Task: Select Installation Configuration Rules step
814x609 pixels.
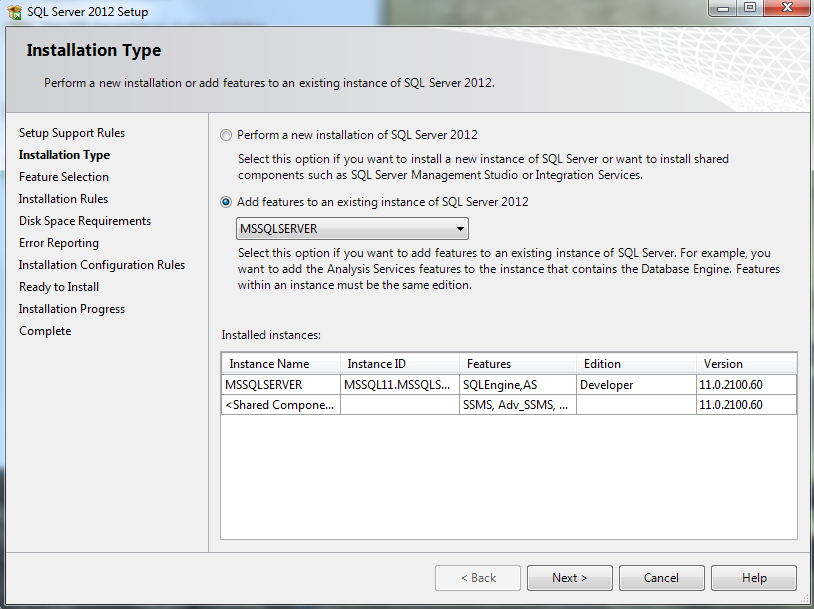Action: 102,265
